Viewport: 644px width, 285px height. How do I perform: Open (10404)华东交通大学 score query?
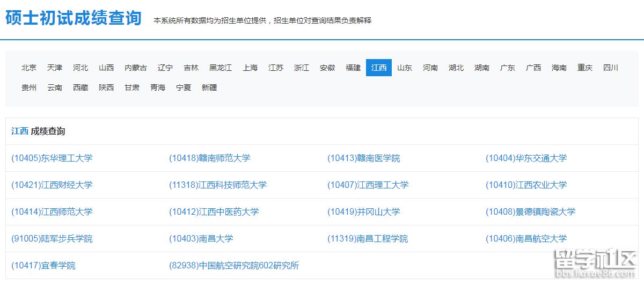coord(526,158)
